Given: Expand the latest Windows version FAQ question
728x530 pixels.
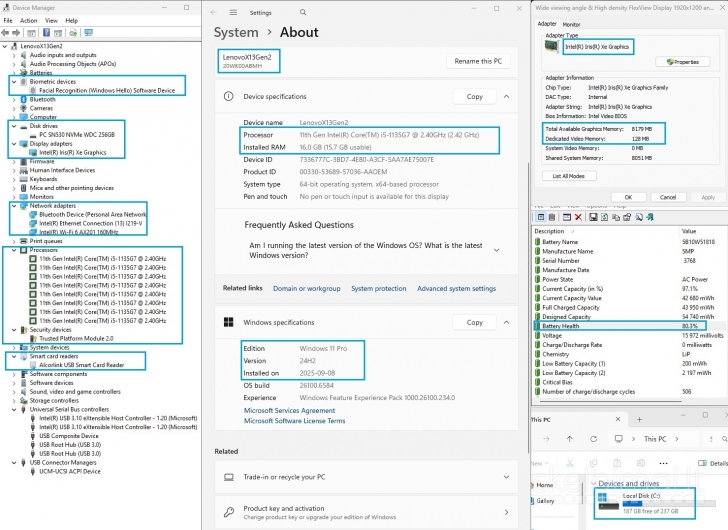Looking at the screenshot, I should [x=497, y=250].
